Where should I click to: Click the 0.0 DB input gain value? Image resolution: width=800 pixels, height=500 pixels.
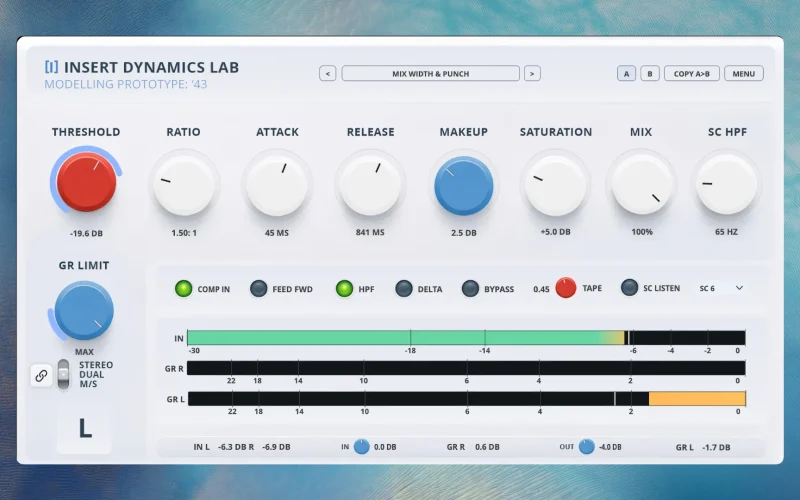(385, 447)
